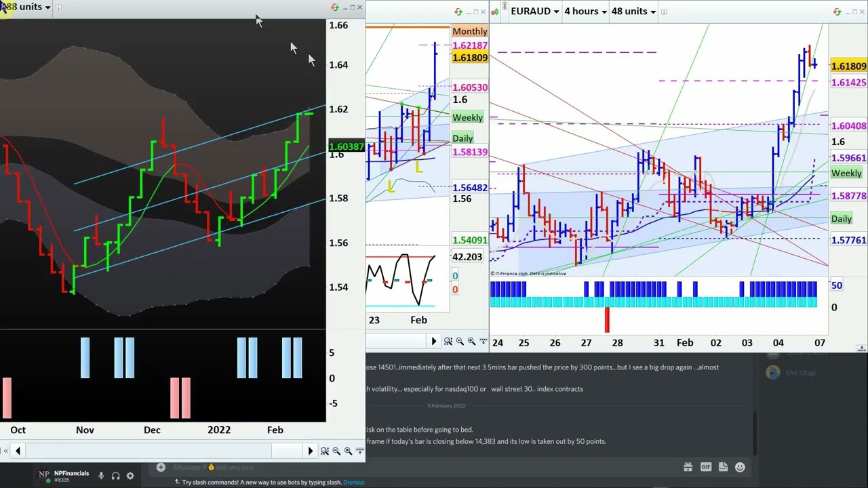The width and height of the screenshot is (868, 488).
Task: Click the 42.203 indicator value on the middle chart
Action: (467, 257)
